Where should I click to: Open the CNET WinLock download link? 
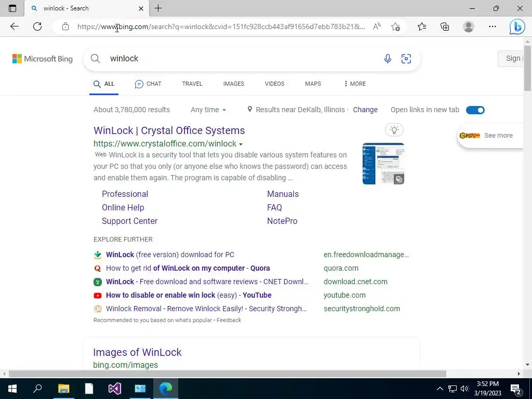click(207, 282)
